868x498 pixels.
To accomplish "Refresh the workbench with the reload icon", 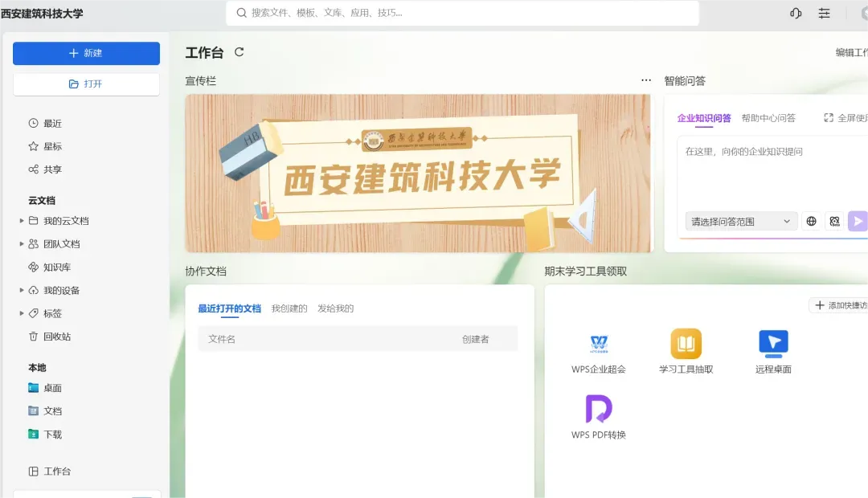I will click(x=240, y=52).
